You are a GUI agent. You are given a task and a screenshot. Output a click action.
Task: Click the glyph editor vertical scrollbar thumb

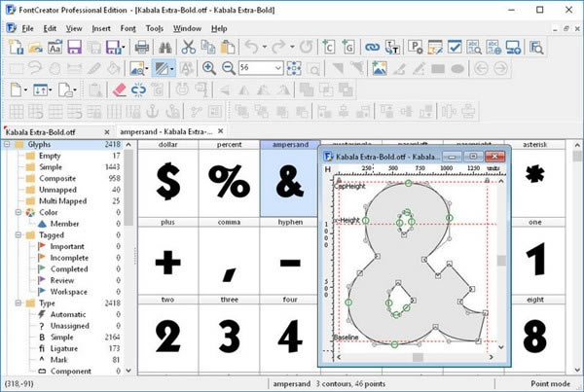(x=501, y=261)
